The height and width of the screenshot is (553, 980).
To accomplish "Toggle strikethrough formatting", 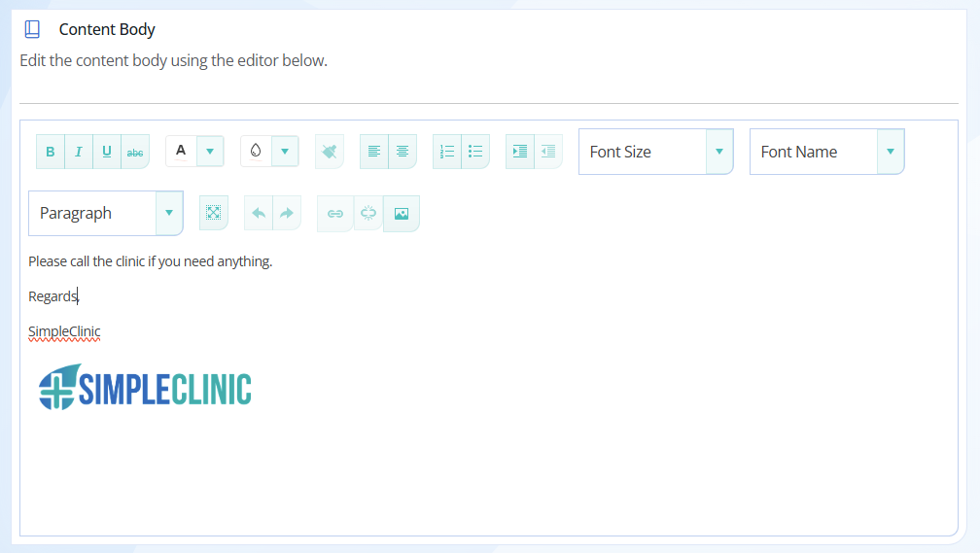I will pyautogui.click(x=135, y=152).
